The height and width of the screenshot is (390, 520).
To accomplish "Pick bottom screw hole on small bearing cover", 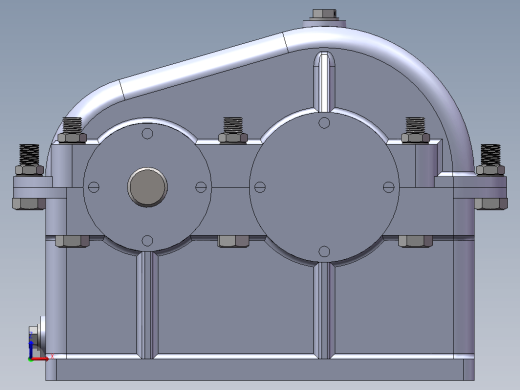I will 147,240.
